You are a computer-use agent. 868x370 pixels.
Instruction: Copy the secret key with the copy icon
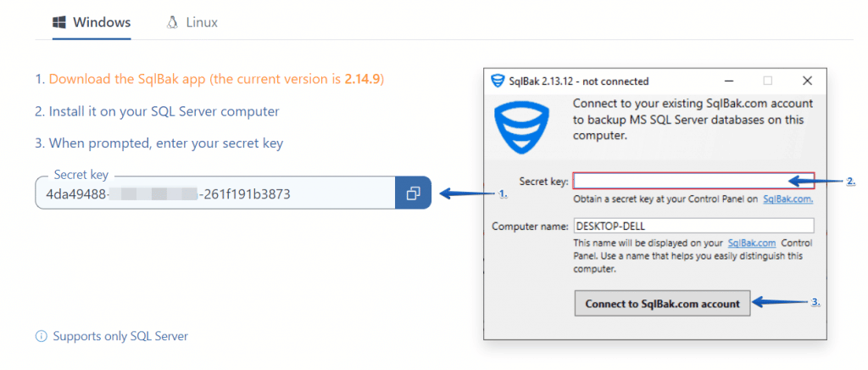tap(413, 193)
